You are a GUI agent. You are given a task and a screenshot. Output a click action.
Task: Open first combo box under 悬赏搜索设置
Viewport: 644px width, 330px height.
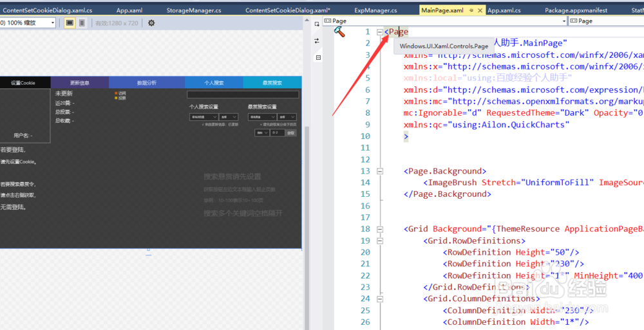tap(261, 117)
